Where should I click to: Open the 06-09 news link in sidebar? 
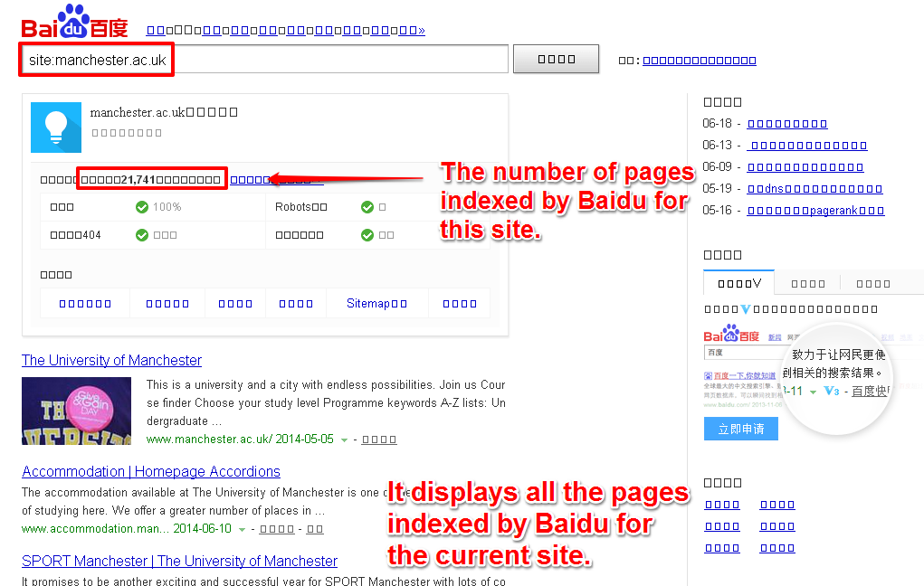805,167
